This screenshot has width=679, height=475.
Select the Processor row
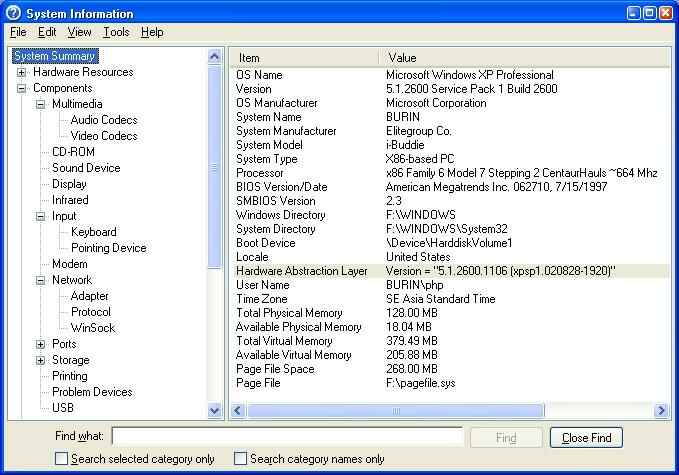pos(450,173)
